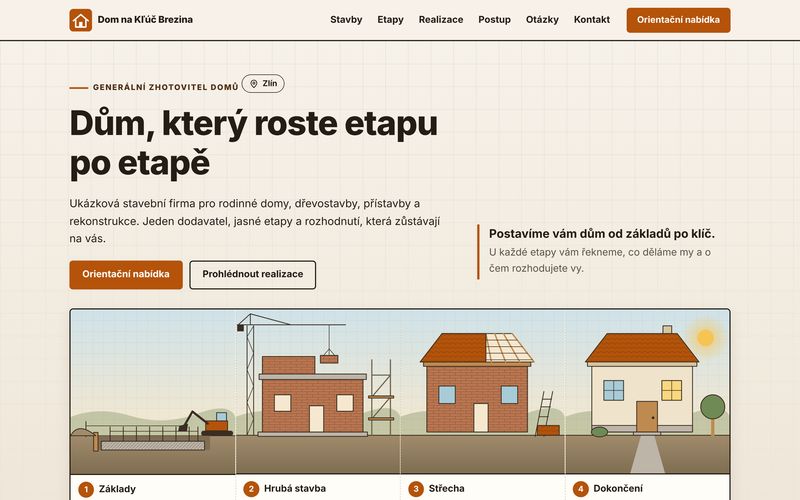Image resolution: width=800 pixels, height=500 pixels.
Task: Click the header Orientační nabídka button
Action: [x=678, y=20]
